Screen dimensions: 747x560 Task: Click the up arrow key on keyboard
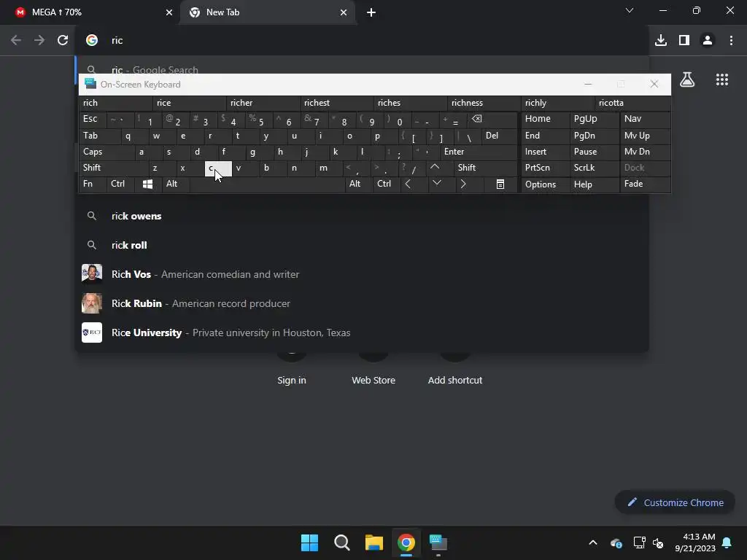(435, 168)
